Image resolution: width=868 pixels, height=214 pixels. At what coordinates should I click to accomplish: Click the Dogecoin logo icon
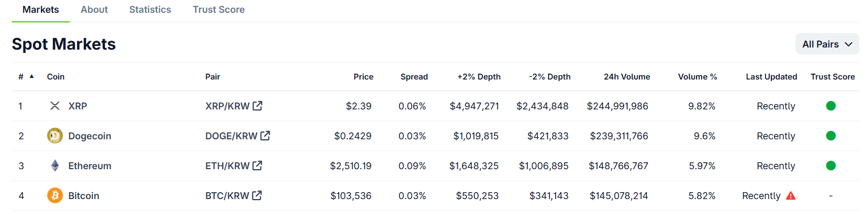coord(54,136)
